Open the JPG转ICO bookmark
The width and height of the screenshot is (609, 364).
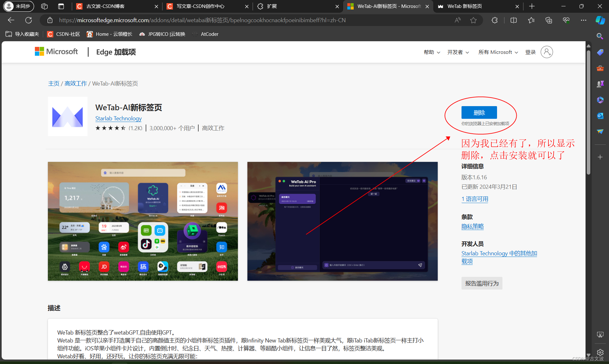[x=162, y=34]
